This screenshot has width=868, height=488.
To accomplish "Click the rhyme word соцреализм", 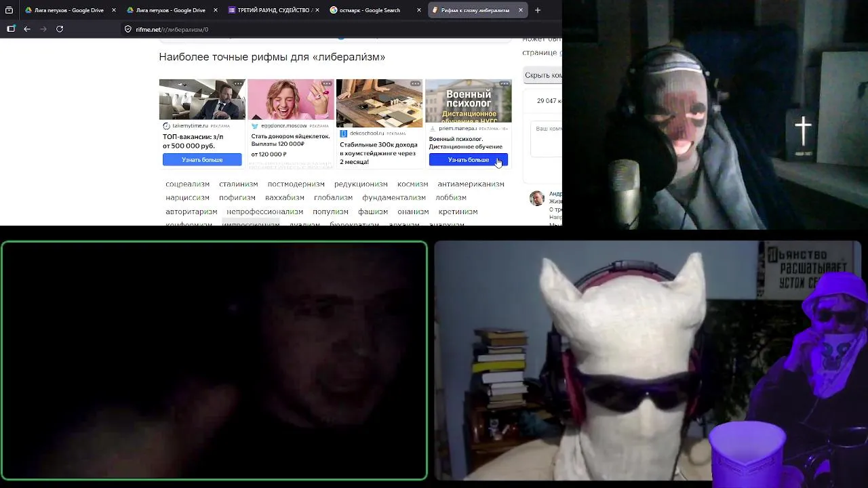I will pyautogui.click(x=187, y=184).
